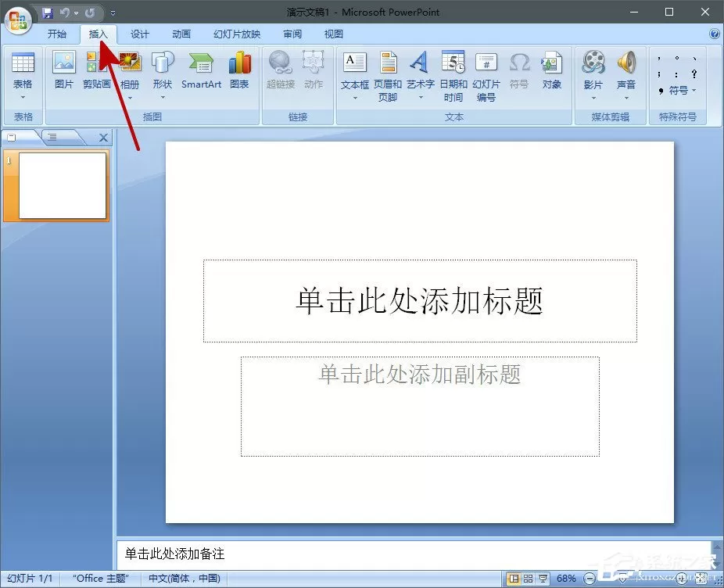Click the 68% zoom level button
This screenshot has width=724, height=588.
pyautogui.click(x=566, y=579)
